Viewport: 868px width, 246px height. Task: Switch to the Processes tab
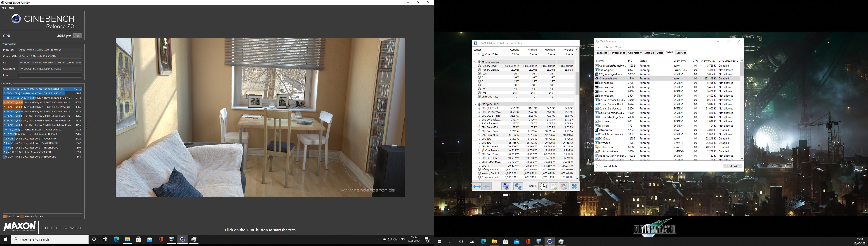(x=601, y=53)
